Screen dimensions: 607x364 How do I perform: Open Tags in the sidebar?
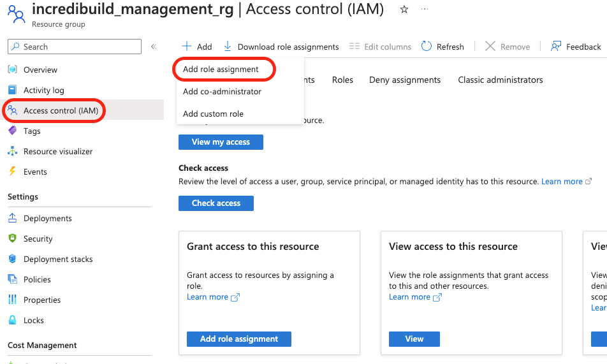pos(32,131)
